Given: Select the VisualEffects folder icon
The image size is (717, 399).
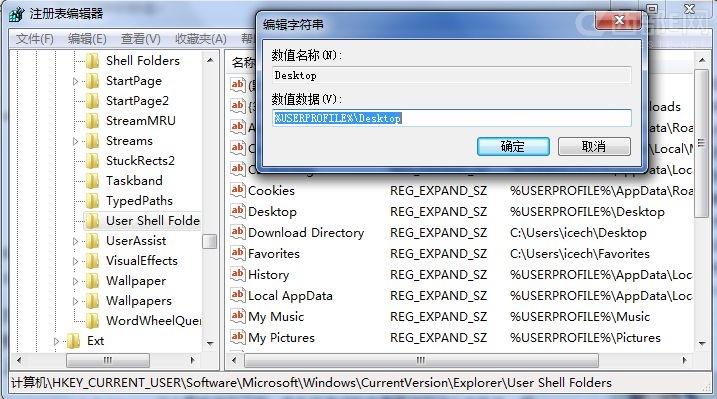Looking at the screenshot, I should [92, 261].
